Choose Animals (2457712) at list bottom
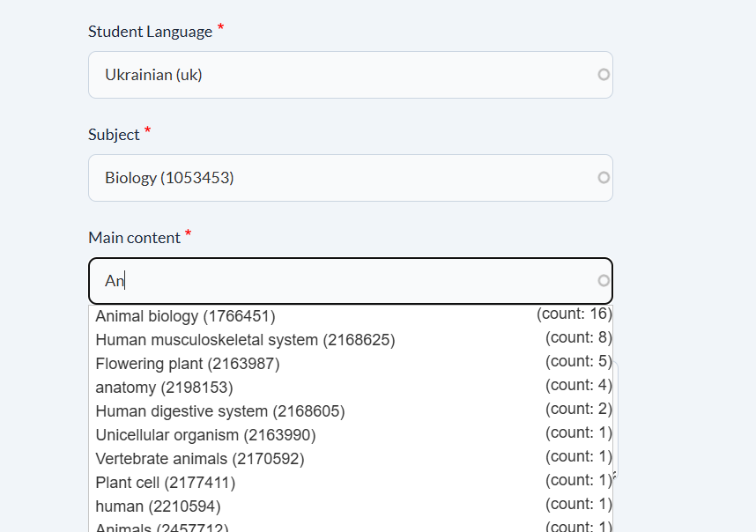The height and width of the screenshot is (532, 756). pyautogui.click(x=162, y=528)
